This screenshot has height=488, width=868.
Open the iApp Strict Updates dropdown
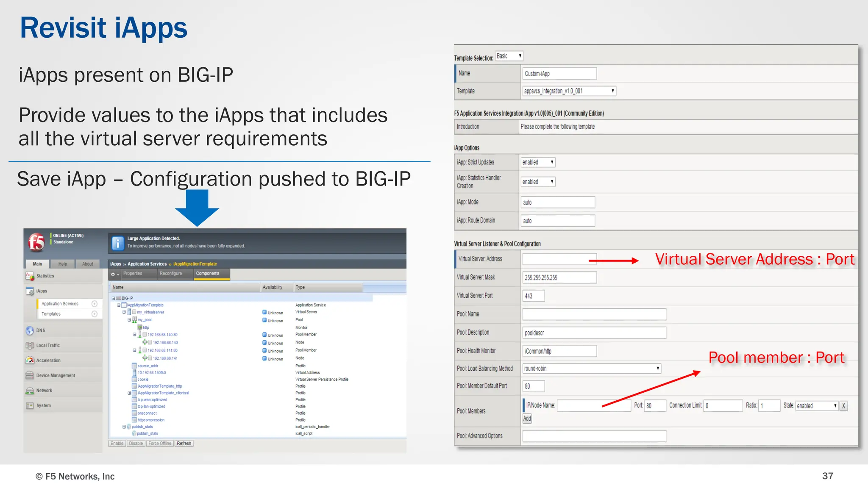[x=538, y=162]
